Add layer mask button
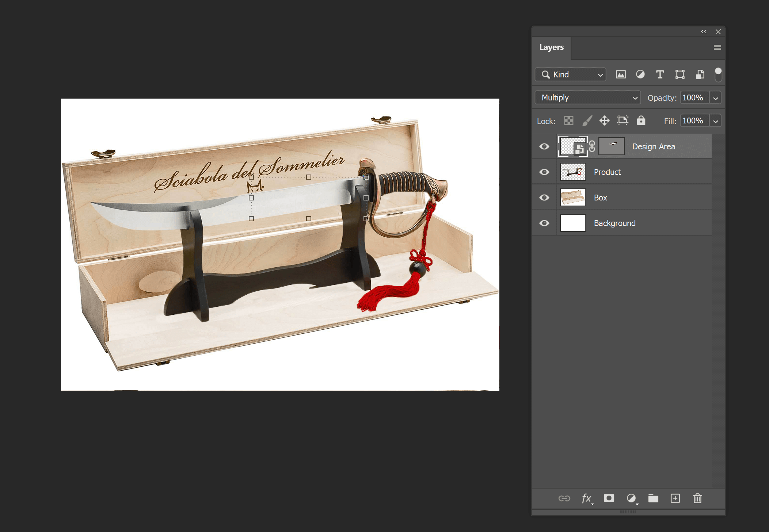 [609, 498]
